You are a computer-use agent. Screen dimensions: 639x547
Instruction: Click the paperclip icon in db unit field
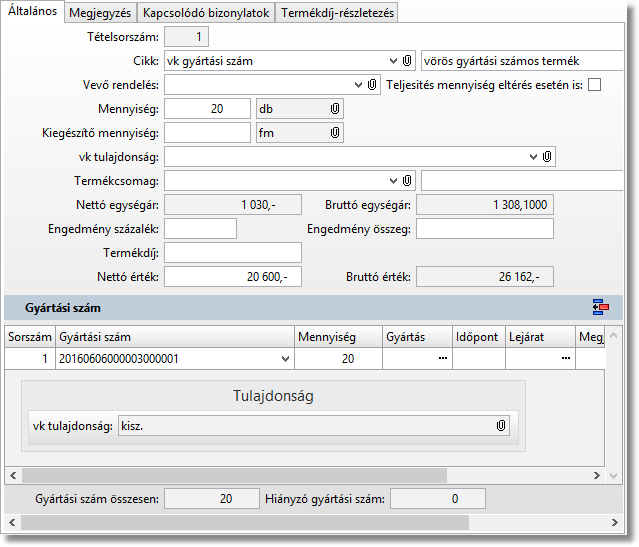(335, 109)
